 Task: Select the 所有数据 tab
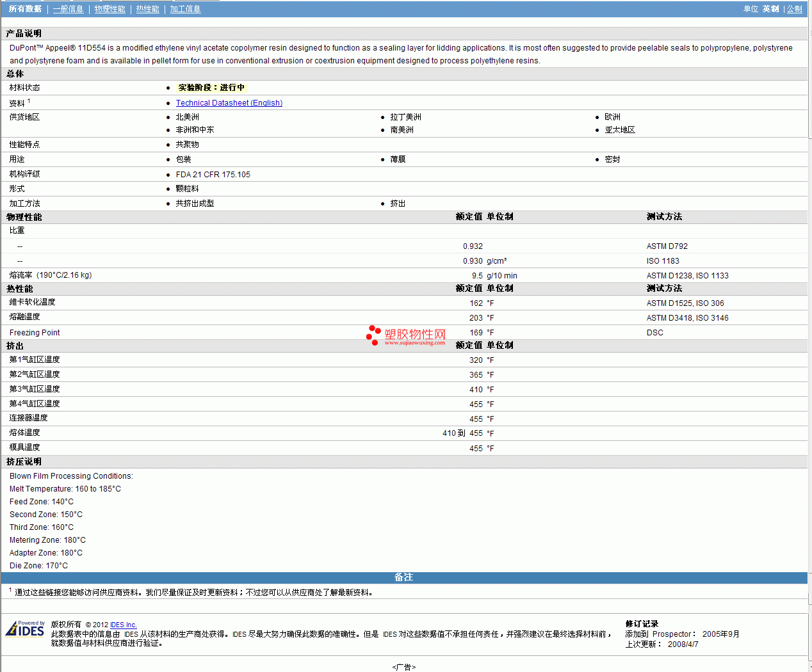[25, 9]
